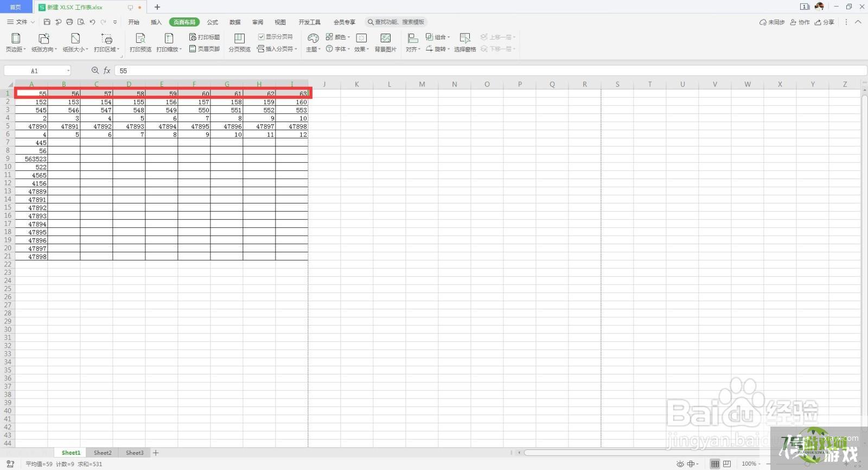Open Group (组合) dropdown
The image size is (868, 470).
438,37
